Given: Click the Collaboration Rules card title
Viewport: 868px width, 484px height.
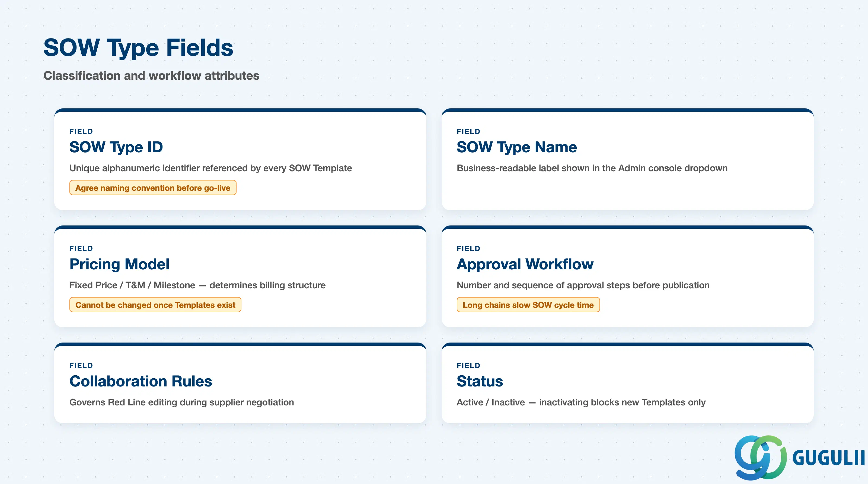Looking at the screenshot, I should (141, 381).
